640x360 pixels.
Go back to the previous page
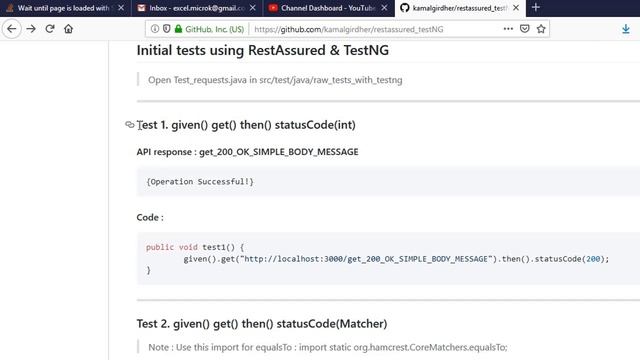pyautogui.click(x=11, y=29)
